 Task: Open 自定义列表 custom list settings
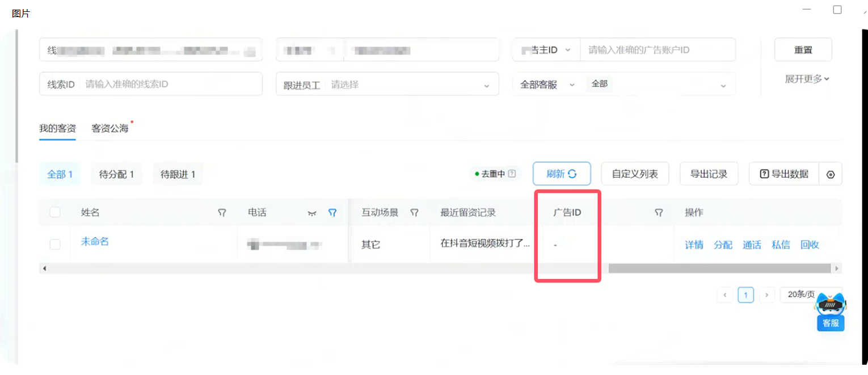(x=635, y=174)
